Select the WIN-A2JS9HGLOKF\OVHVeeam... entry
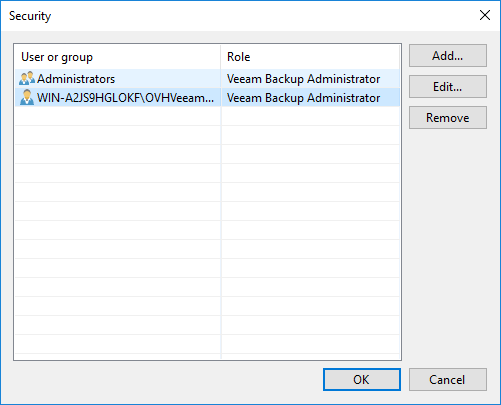501x405 pixels. tap(125, 98)
